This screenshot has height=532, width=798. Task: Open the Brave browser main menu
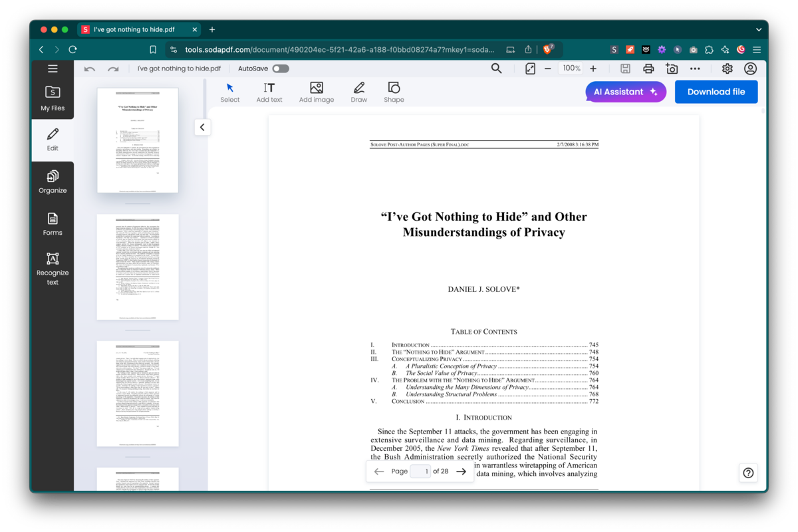click(x=757, y=49)
